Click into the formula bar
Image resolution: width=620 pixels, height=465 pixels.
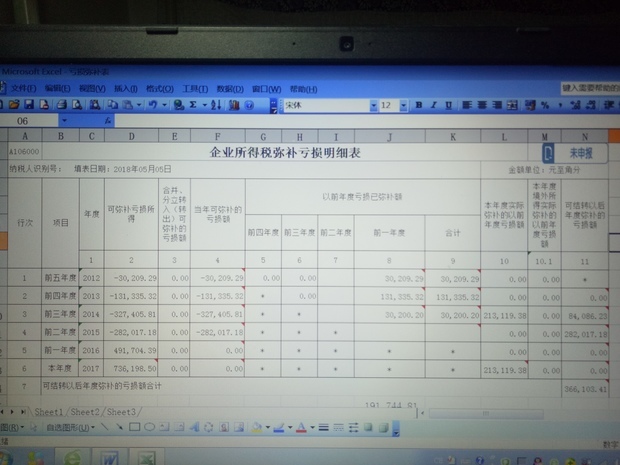(x=367, y=121)
